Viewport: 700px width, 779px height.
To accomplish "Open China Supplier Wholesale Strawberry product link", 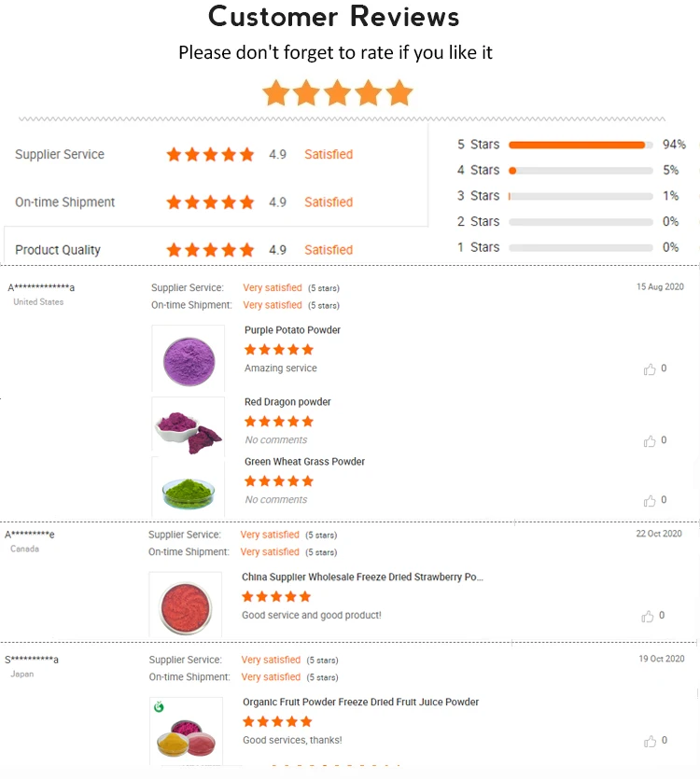I will click(x=362, y=577).
